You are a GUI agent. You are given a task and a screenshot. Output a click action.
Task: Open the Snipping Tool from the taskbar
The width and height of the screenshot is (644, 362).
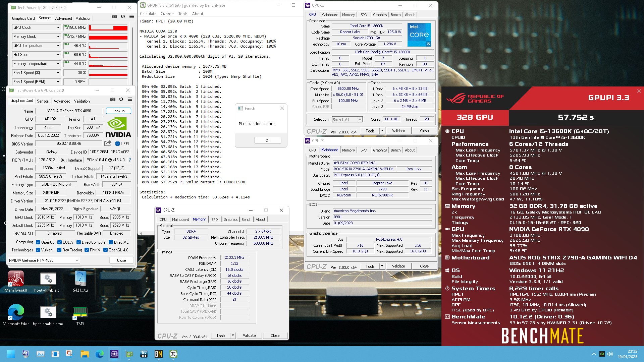click(x=70, y=354)
